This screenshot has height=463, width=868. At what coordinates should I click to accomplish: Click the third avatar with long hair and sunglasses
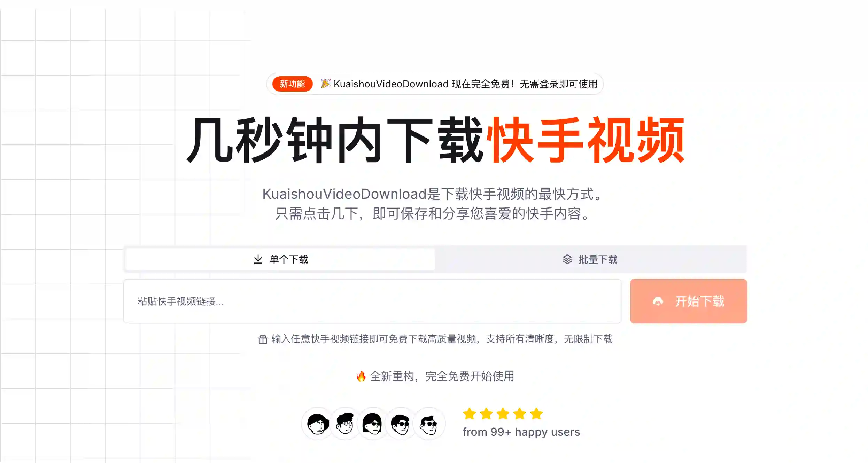[x=373, y=424]
